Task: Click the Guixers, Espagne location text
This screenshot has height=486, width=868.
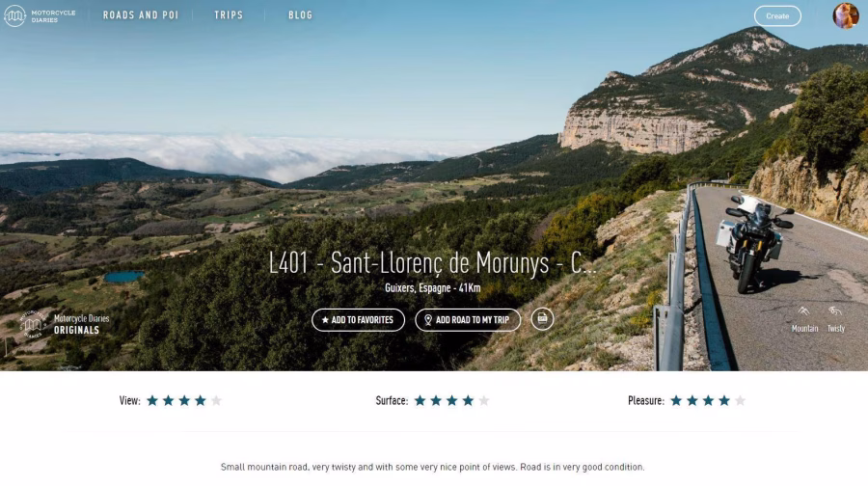Action: pos(418,287)
